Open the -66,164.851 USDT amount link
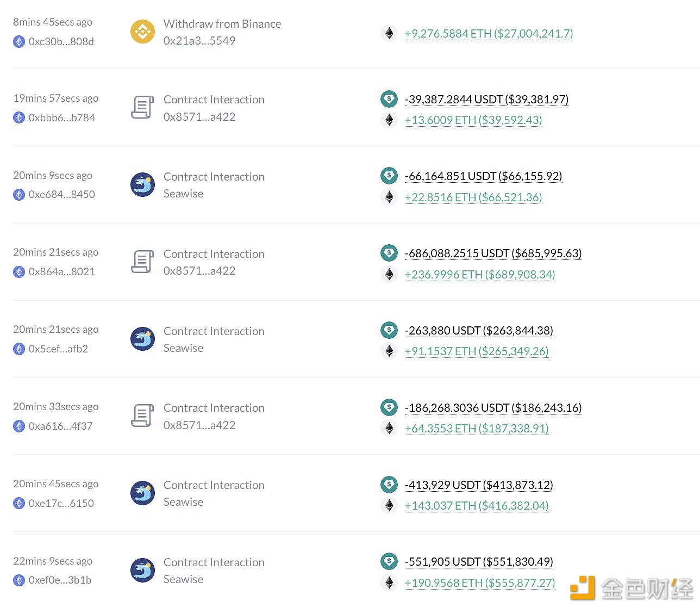Viewport: 700px width, 607px height. (484, 176)
